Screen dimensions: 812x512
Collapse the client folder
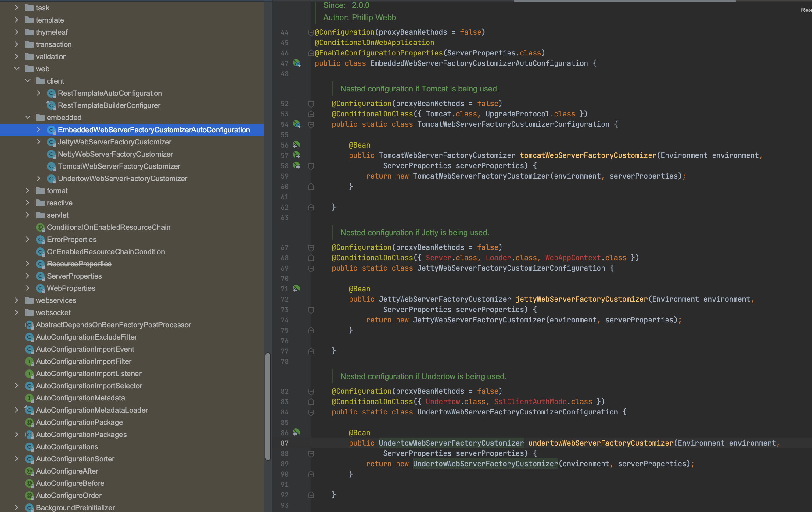click(28, 81)
